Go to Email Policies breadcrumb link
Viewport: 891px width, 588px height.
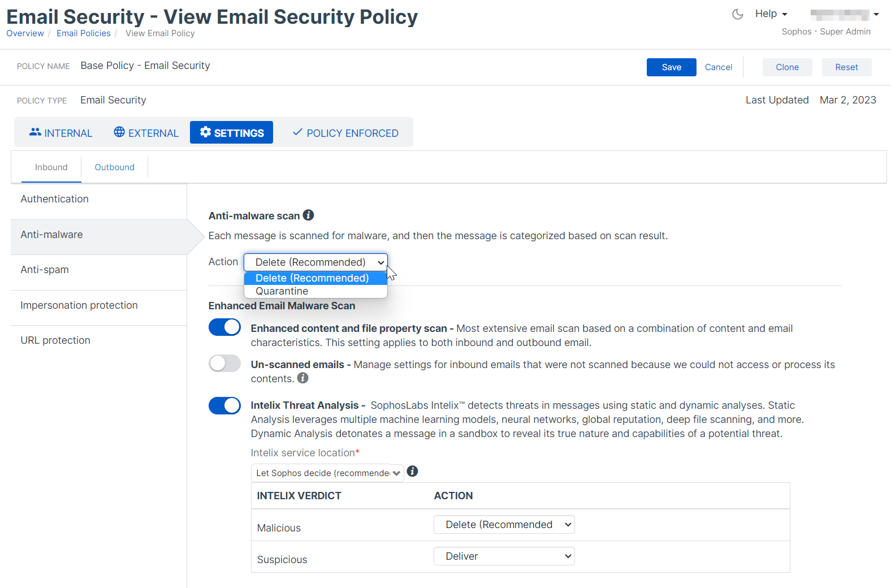pos(84,33)
